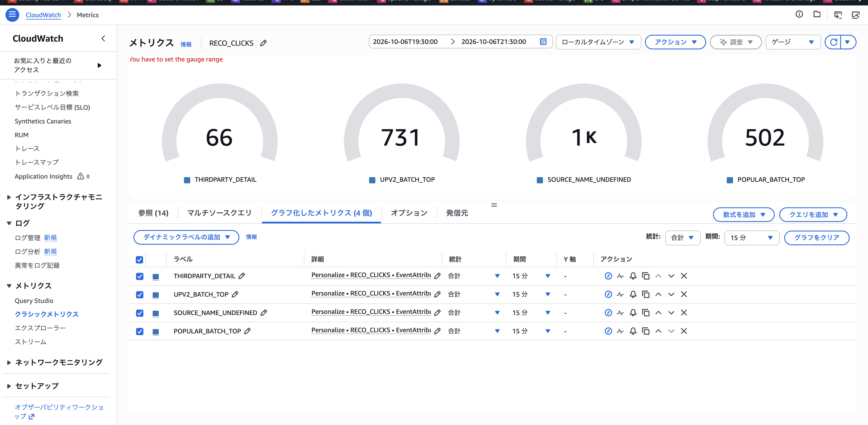The image size is (868, 425).
Task: Open the 統計 合計 statistic dropdown above table
Action: (683, 238)
